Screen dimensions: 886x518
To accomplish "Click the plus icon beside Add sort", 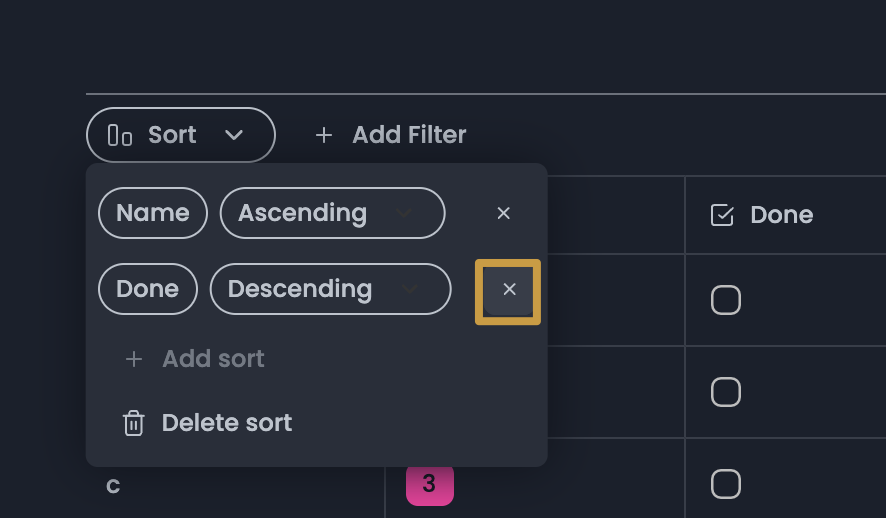I will [134, 359].
